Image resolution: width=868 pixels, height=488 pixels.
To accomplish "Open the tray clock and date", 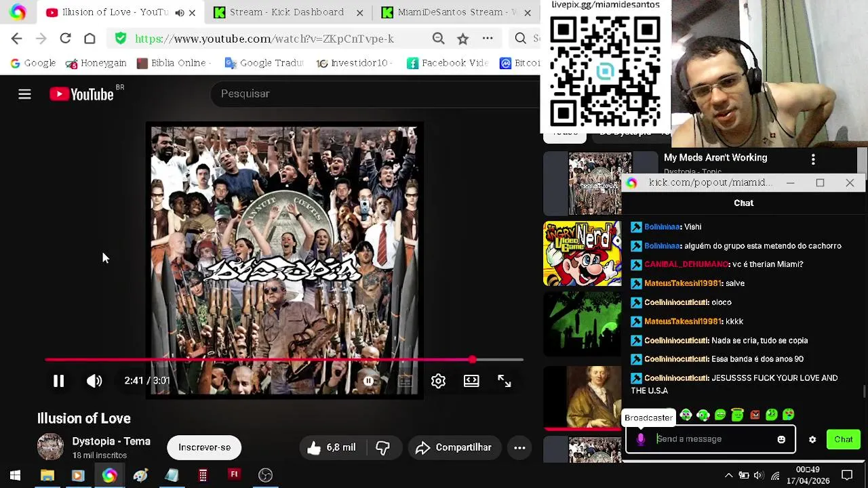I will [808, 475].
